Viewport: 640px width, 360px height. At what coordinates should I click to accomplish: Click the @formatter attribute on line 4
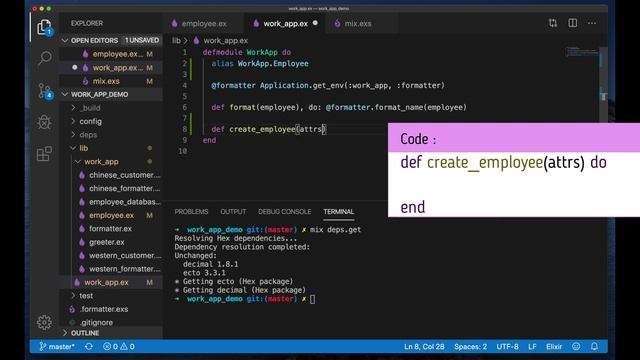[x=233, y=85]
